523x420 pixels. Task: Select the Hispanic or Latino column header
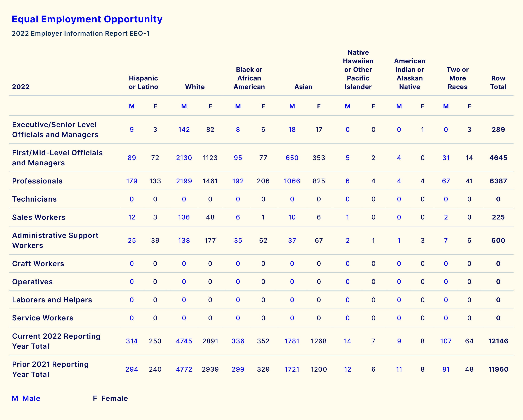[143, 82]
